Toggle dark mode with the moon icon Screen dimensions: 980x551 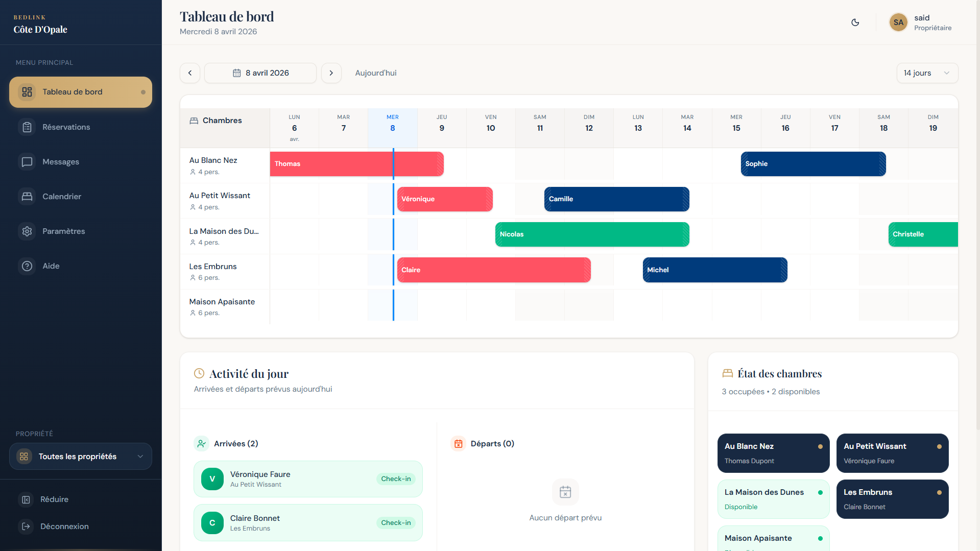tap(855, 22)
